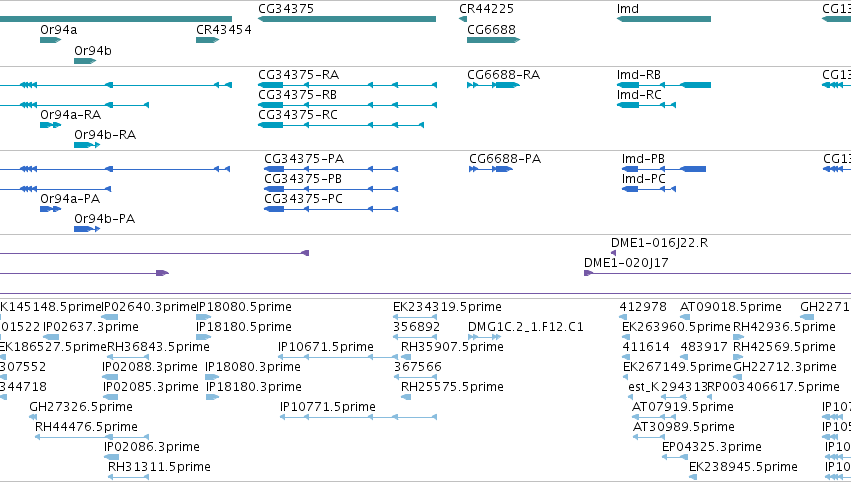Select the AT07919.5prime EST label

683,408
